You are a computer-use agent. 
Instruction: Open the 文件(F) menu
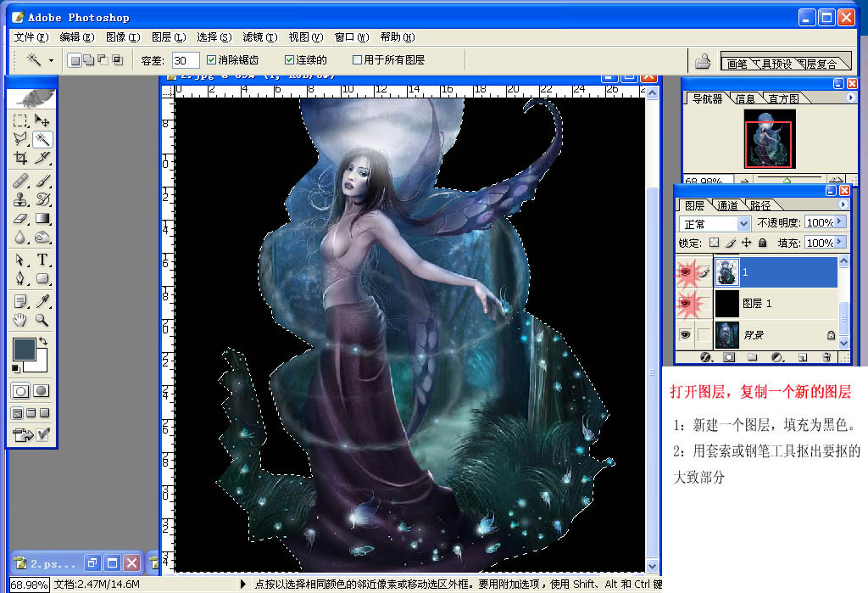click(x=31, y=37)
